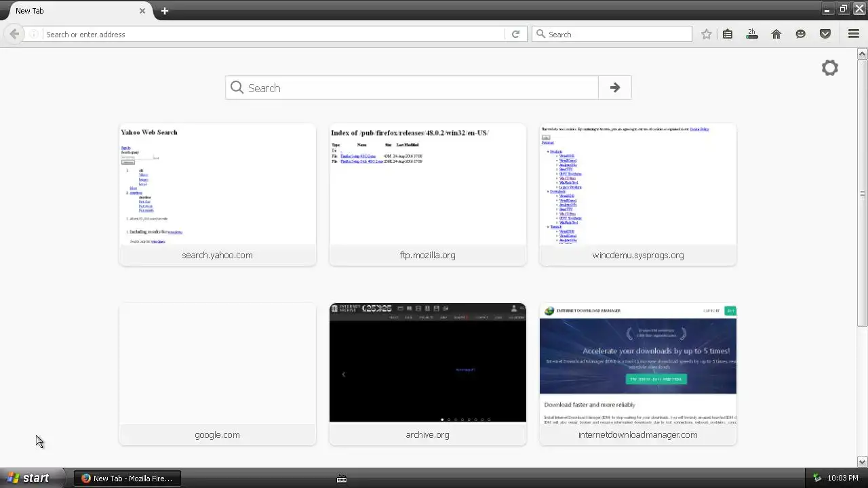Open the Windows start menu
This screenshot has height=488, width=868.
(x=32, y=478)
